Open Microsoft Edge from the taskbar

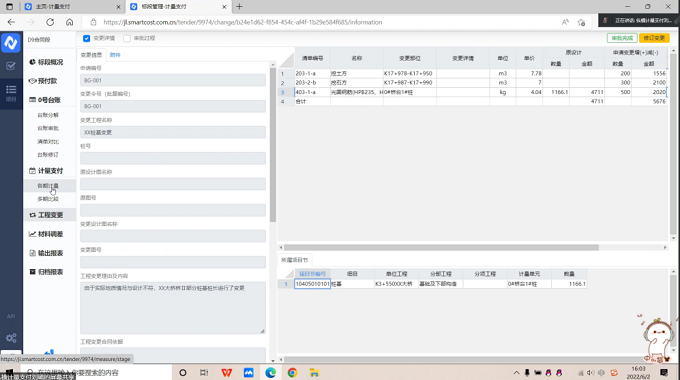tap(271, 373)
